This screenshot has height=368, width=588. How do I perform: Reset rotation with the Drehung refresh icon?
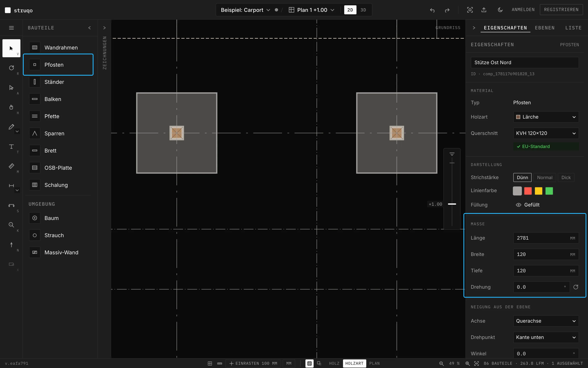click(576, 287)
